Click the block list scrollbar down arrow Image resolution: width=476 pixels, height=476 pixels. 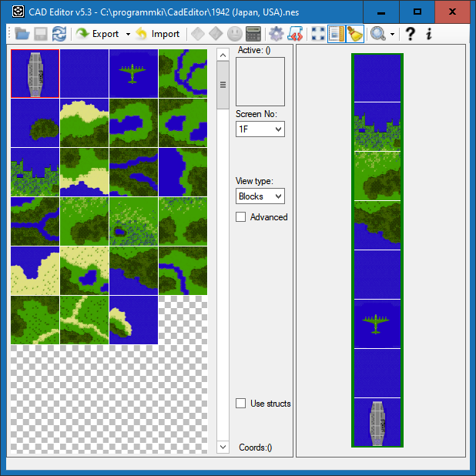223,447
